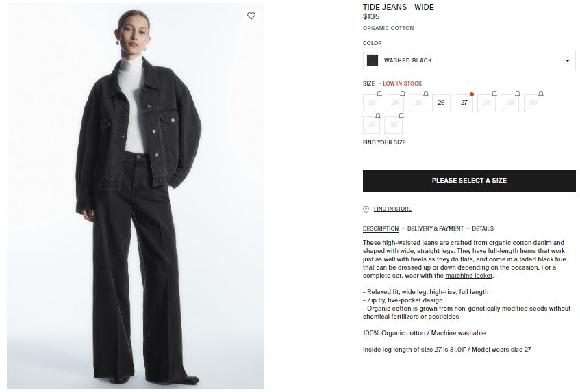
Task: Click notify bell on size 30
Action: tap(541, 94)
